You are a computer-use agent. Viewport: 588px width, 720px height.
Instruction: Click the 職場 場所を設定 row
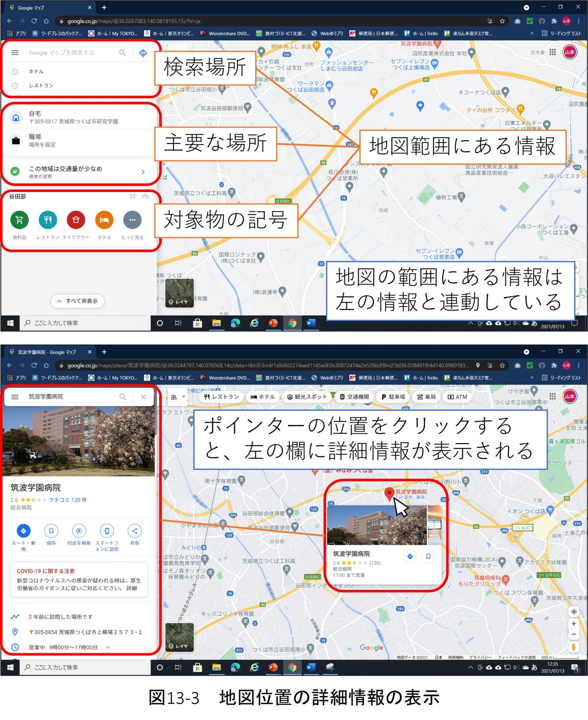tap(79, 141)
